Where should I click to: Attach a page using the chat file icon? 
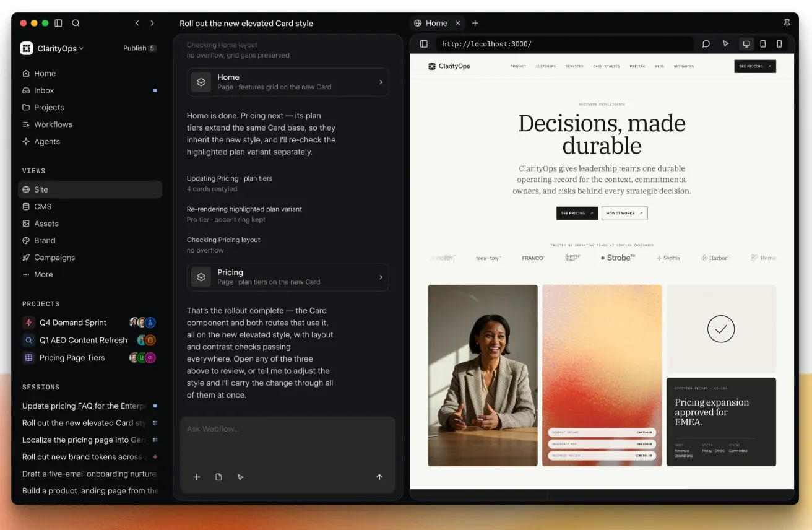tap(218, 477)
